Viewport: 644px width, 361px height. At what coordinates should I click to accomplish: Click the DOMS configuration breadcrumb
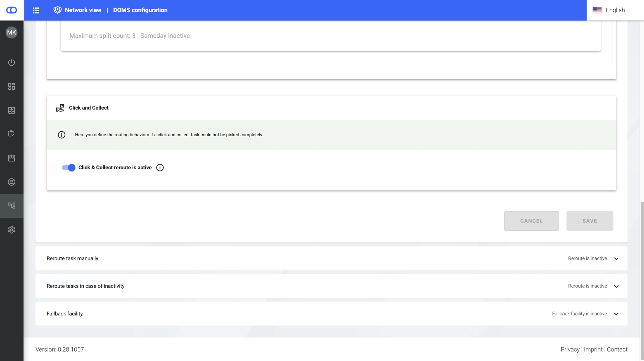(x=140, y=10)
